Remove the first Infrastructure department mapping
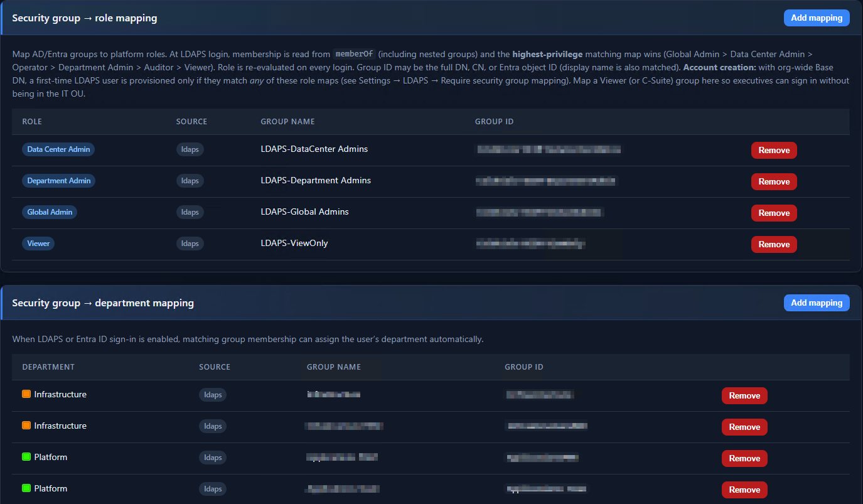863x504 pixels. tap(744, 395)
